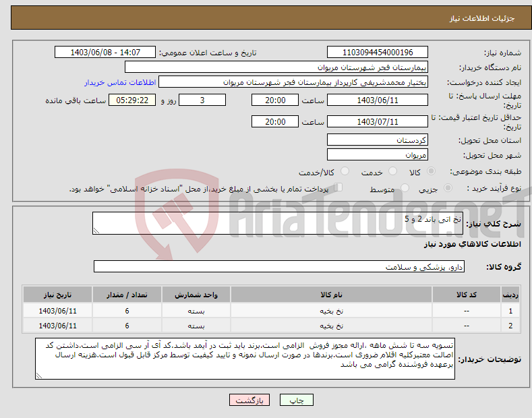Click the response deadline time 20:00 field
Image resolution: width=532 pixels, height=418 pixels.
pos(275,100)
